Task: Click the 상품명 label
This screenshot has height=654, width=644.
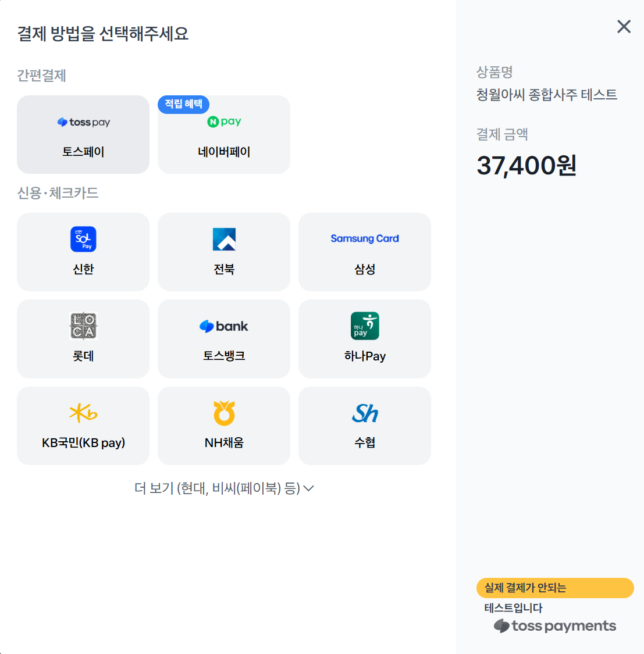Action: pos(494,72)
